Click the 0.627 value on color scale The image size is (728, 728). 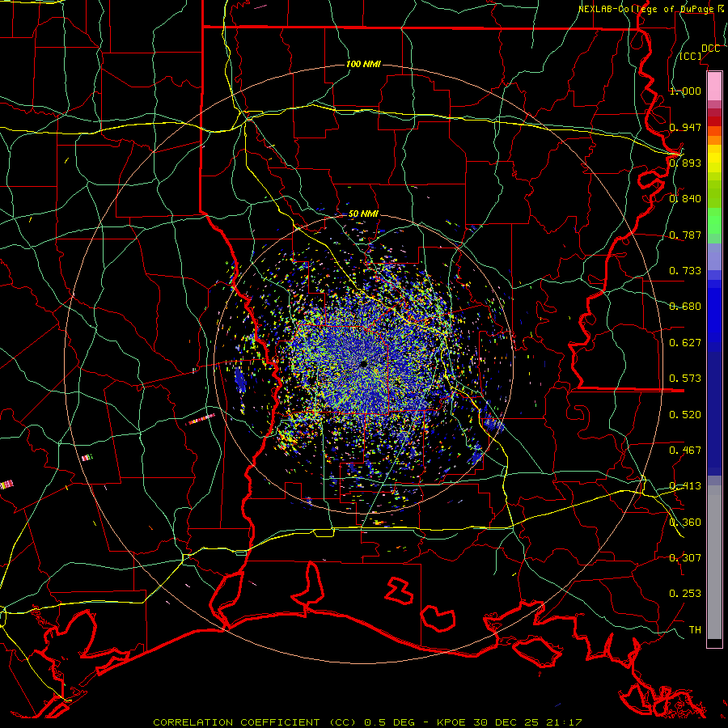685,343
